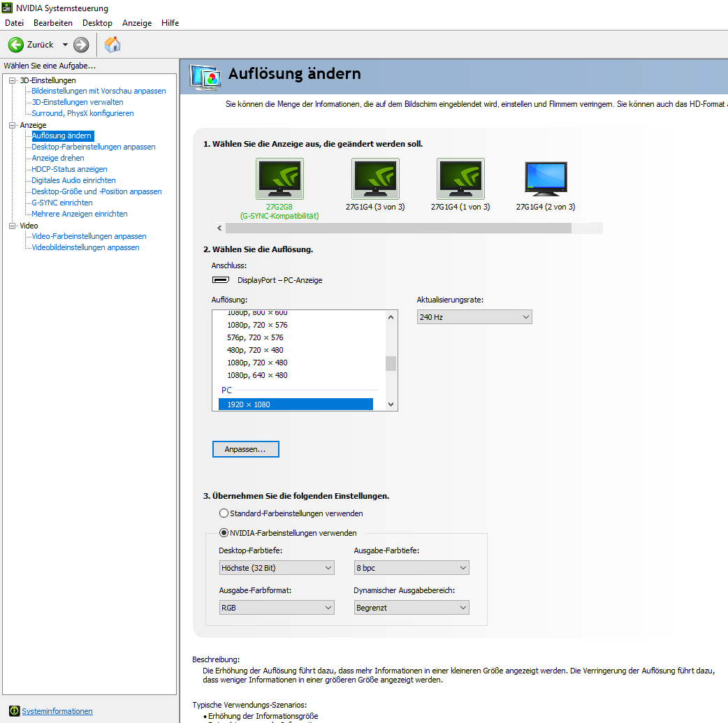728x723 pixels.
Task: Select resolution 480p, 720 × 480
Action: (x=255, y=350)
